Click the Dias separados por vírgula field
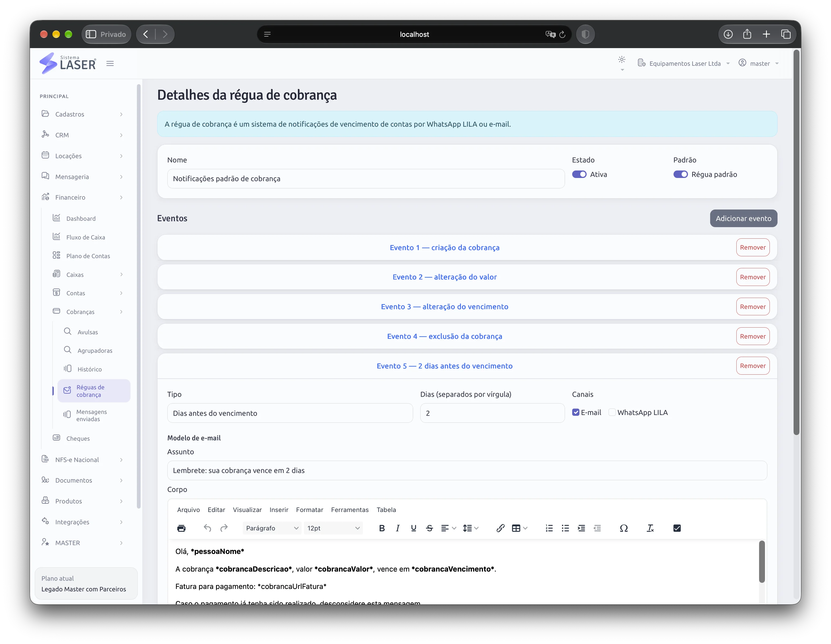The width and height of the screenshot is (831, 644). tap(492, 413)
